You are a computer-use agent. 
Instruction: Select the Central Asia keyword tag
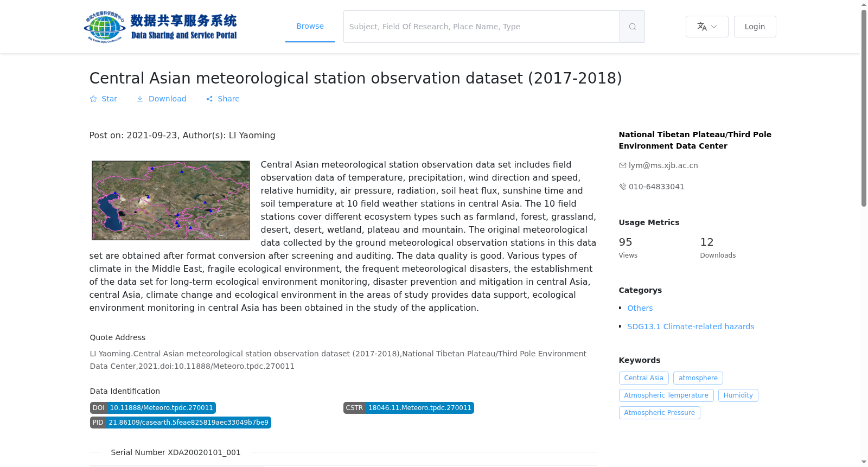point(643,378)
